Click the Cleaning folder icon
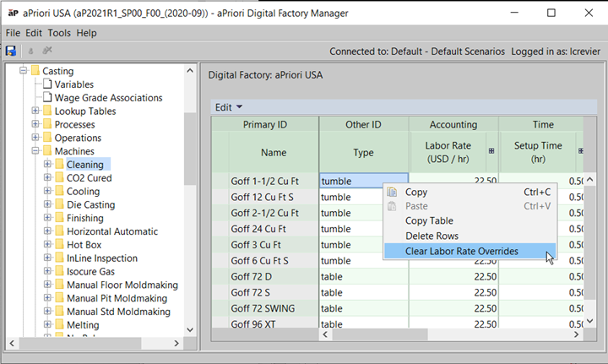Viewport: 608px width, 364px height. 59,164
